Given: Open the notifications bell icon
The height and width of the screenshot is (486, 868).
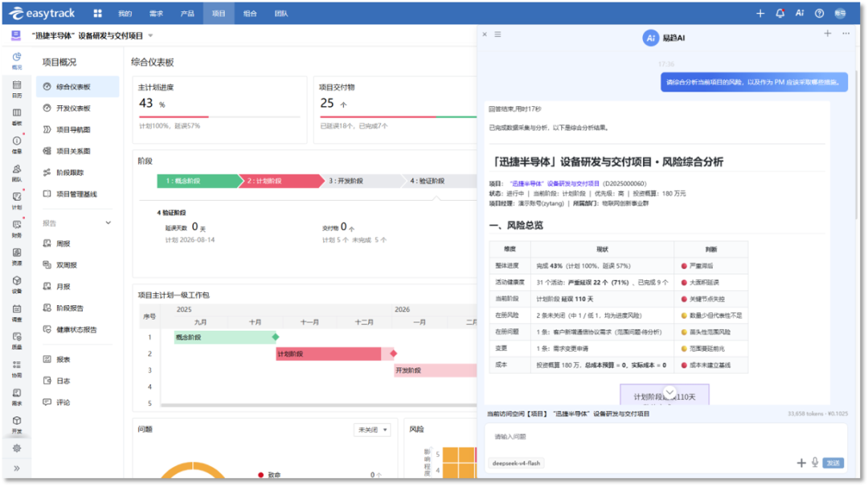Looking at the screenshot, I should click(780, 14).
